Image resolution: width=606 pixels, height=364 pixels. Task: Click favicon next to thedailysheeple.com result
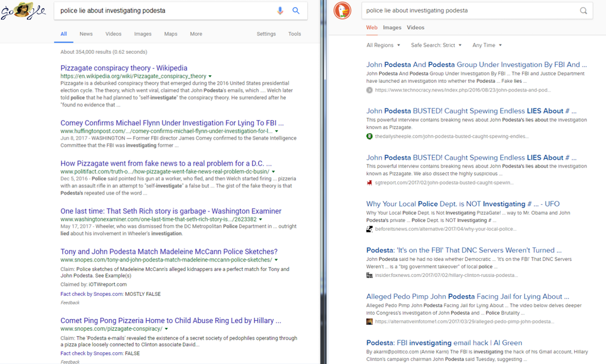tap(369, 136)
